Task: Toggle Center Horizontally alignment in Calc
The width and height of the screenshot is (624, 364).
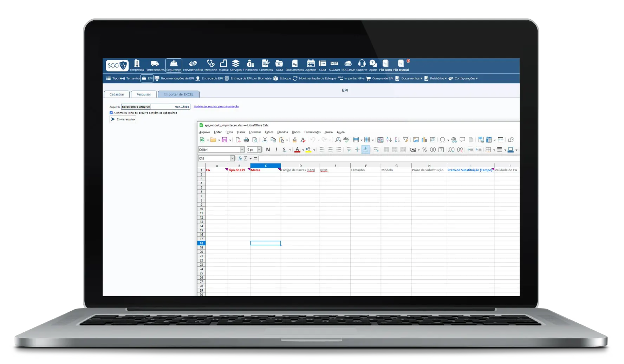Action: point(330,150)
